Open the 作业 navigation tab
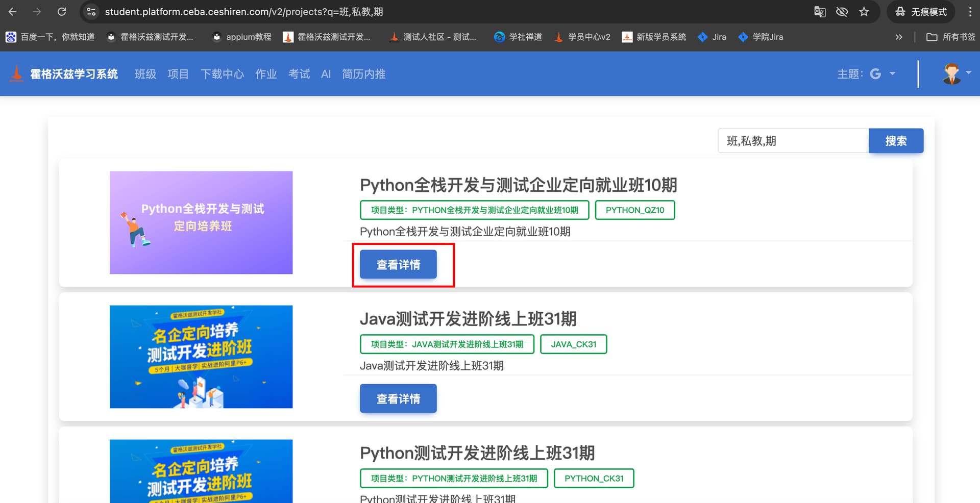 (x=266, y=74)
